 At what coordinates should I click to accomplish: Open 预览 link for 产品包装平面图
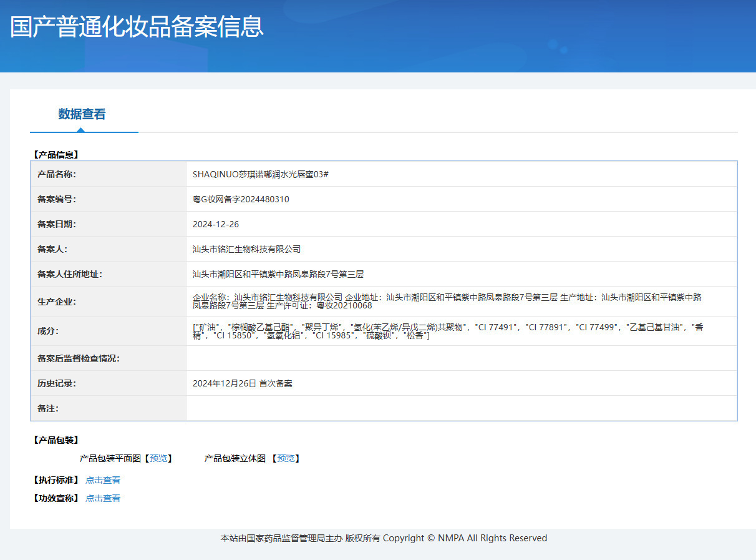point(158,458)
